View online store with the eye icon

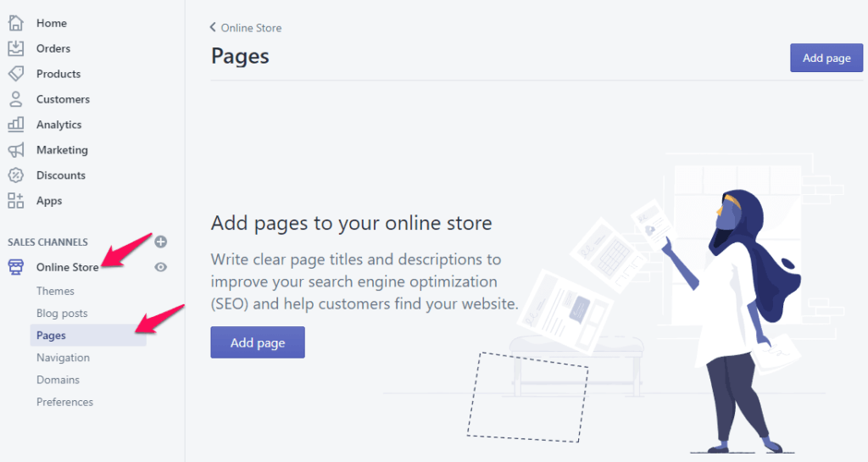coord(161,268)
